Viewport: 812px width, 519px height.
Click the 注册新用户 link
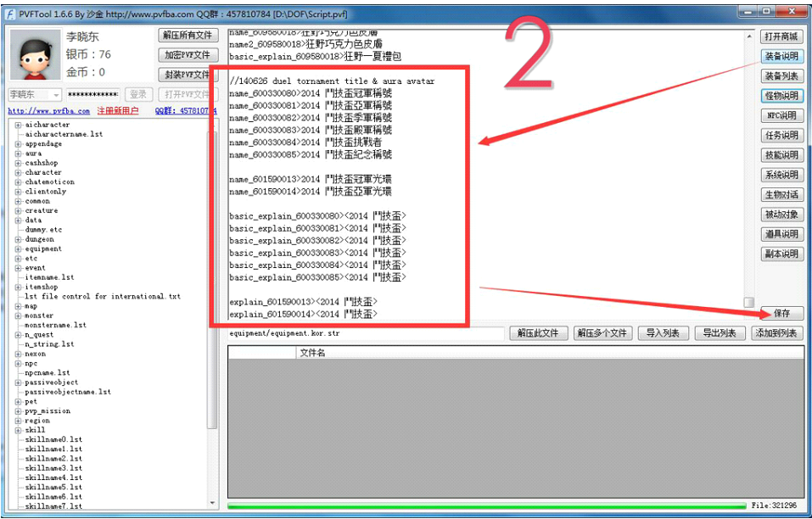118,111
